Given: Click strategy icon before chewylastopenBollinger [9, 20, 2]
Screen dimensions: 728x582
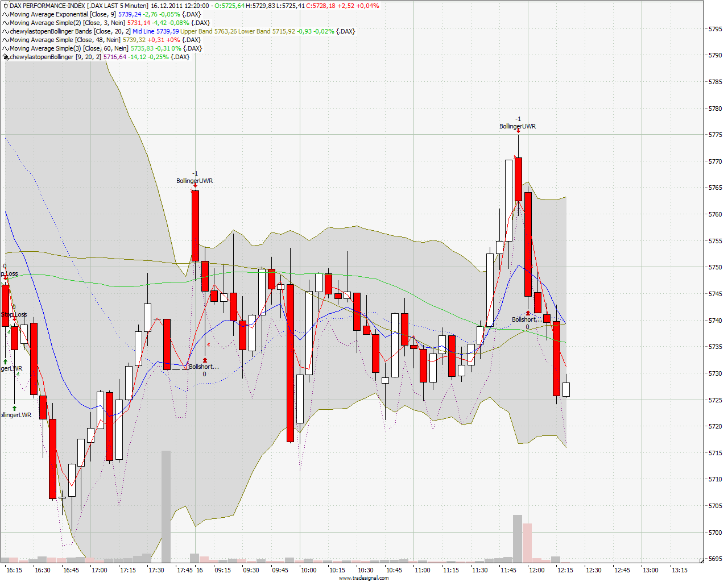Looking at the screenshot, I should 6,57.
